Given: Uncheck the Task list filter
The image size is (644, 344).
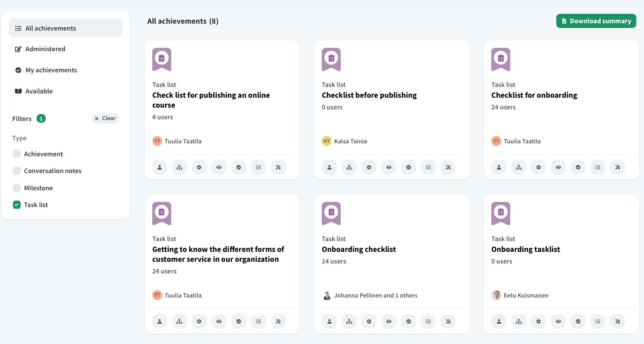Looking at the screenshot, I should (x=16, y=205).
